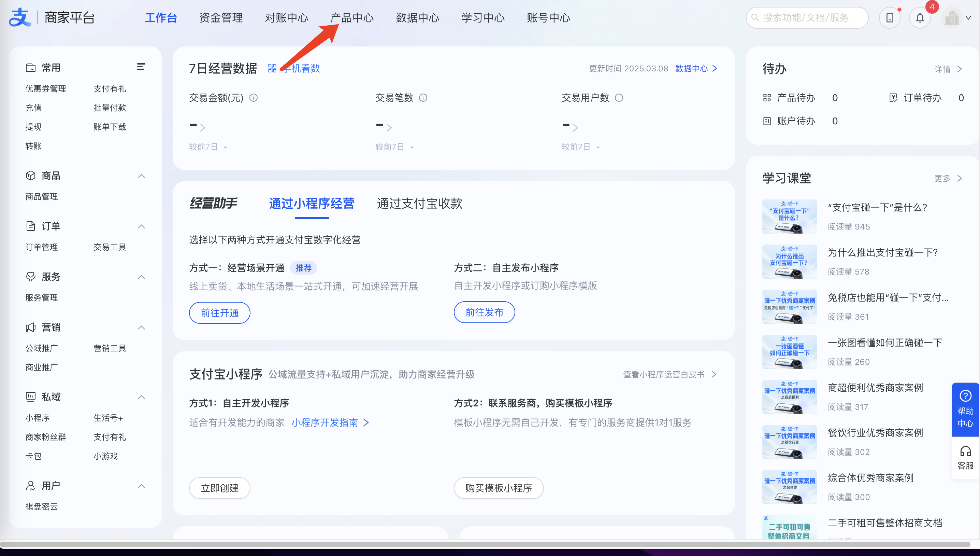Click the 订单待办 icon
980x556 pixels.
[893, 98]
